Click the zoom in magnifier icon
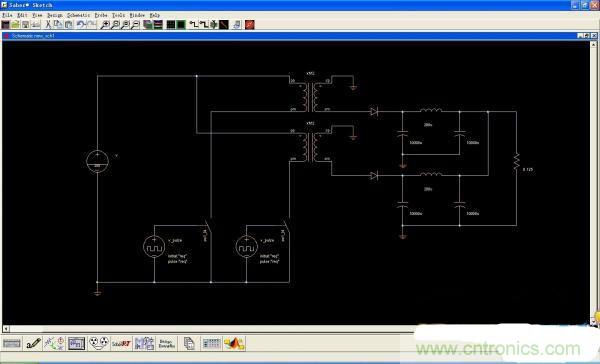The width and height of the screenshot is (600, 364). (104, 25)
